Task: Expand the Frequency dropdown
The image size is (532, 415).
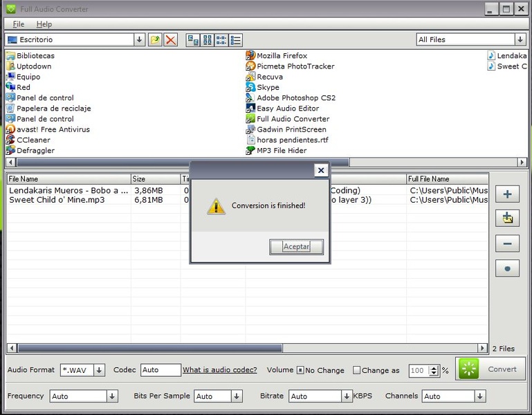Action: (112, 396)
